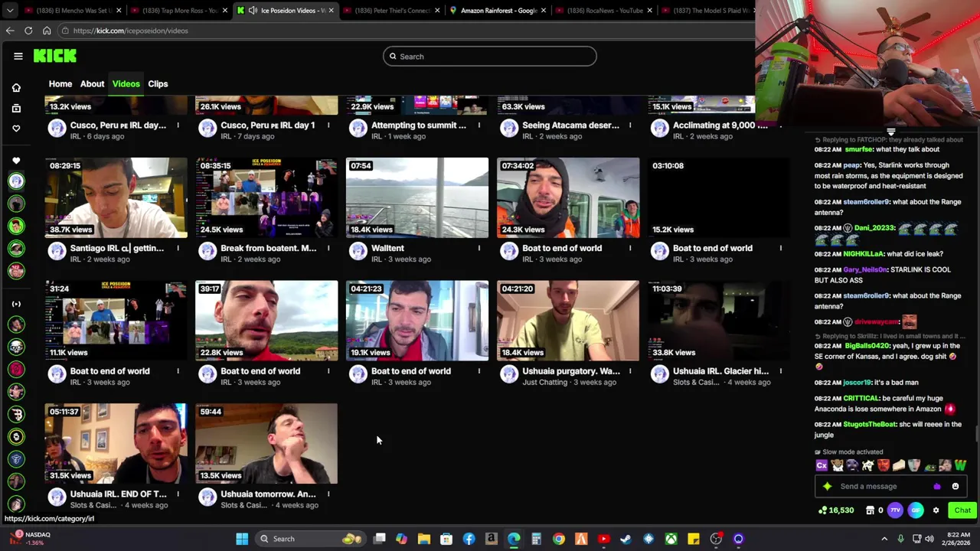Open Steam from the Windows taskbar
The height and width of the screenshot is (551, 980).
[x=626, y=539]
